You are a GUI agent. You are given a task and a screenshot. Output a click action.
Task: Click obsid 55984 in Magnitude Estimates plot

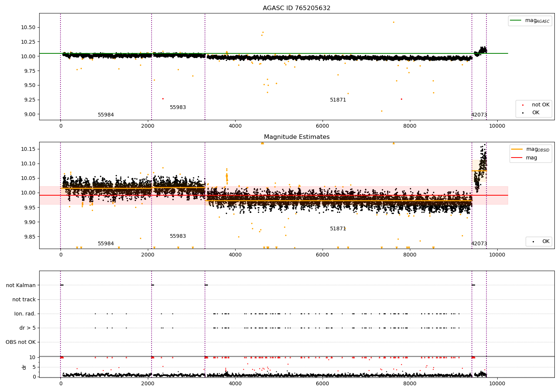coord(106,244)
